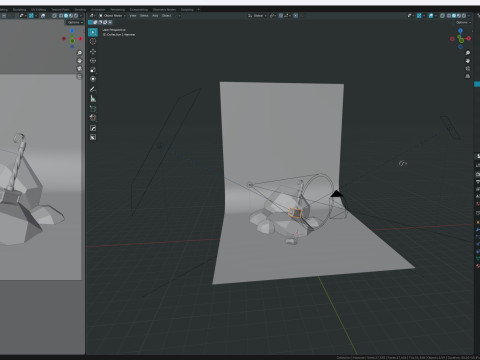The height and width of the screenshot is (360, 480).
Task: Open Add menu in viewport header
Action: click(x=155, y=16)
